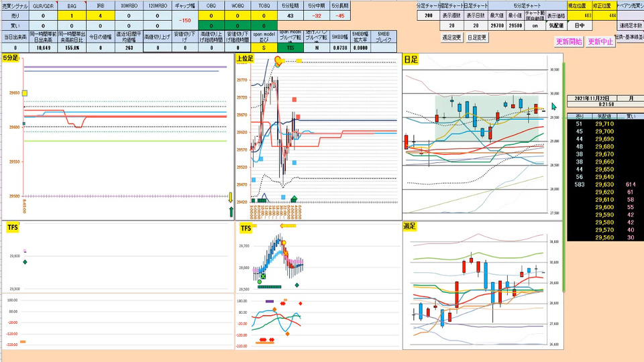Click the 表示週数 value 20
The width and height of the screenshot is (644, 362).
point(451,25)
